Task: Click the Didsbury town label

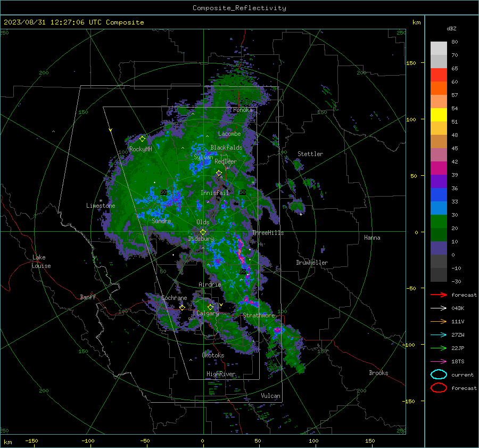Action: coord(201,239)
